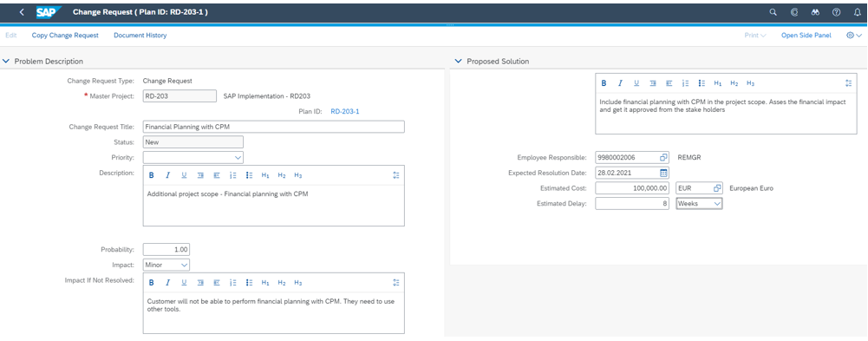This screenshot has width=868, height=341.
Task: Apply bullet list in Description editor
Action: pos(249,175)
